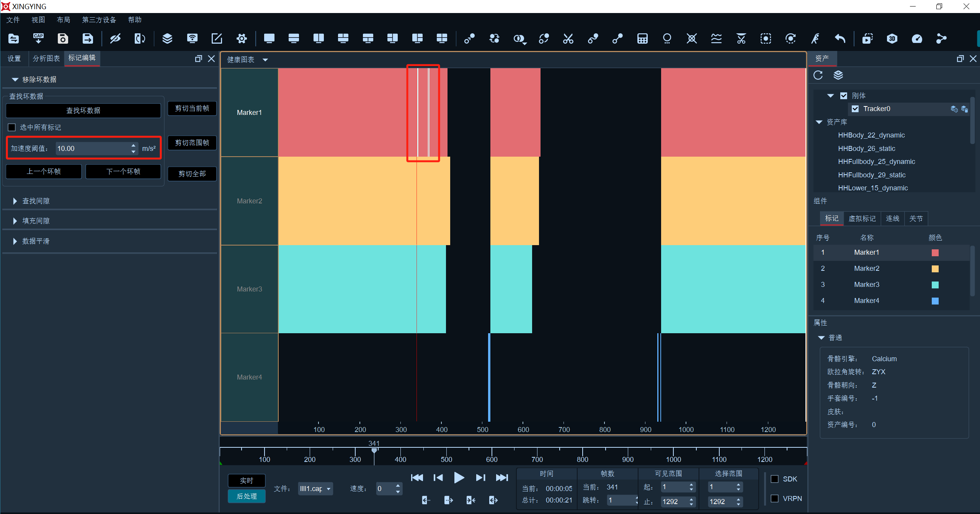Enable the SDK checkbox

click(x=774, y=479)
